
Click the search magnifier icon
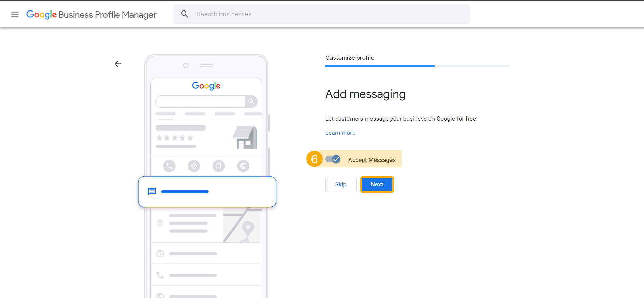185,14
